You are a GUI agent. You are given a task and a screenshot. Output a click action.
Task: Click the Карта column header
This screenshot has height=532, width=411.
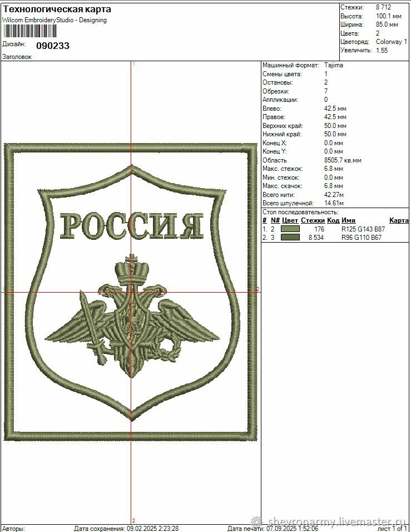[x=399, y=220]
